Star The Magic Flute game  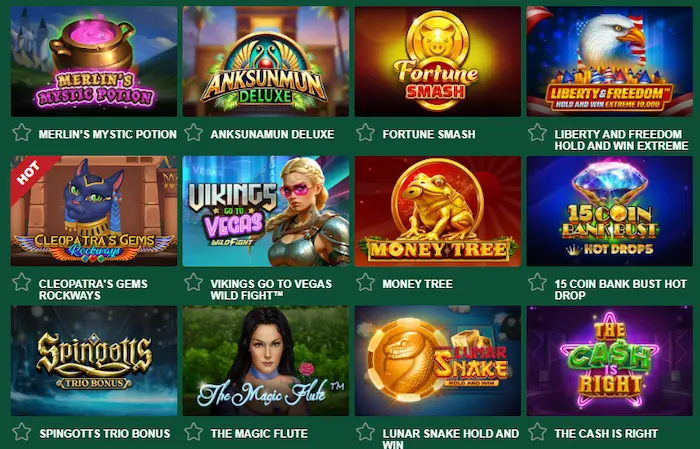coord(193,432)
